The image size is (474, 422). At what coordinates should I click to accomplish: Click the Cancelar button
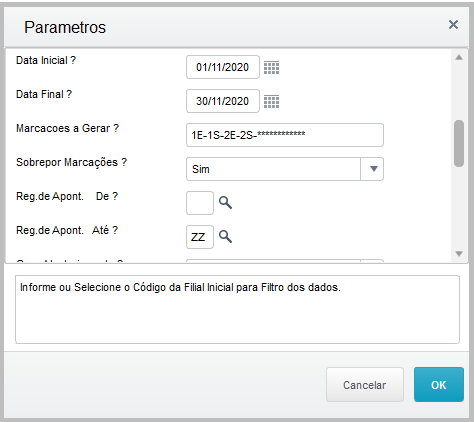click(x=365, y=385)
